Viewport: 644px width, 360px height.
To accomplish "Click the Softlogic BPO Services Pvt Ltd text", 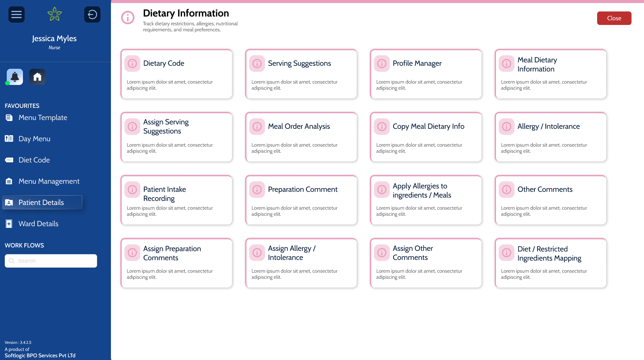I will (40, 356).
